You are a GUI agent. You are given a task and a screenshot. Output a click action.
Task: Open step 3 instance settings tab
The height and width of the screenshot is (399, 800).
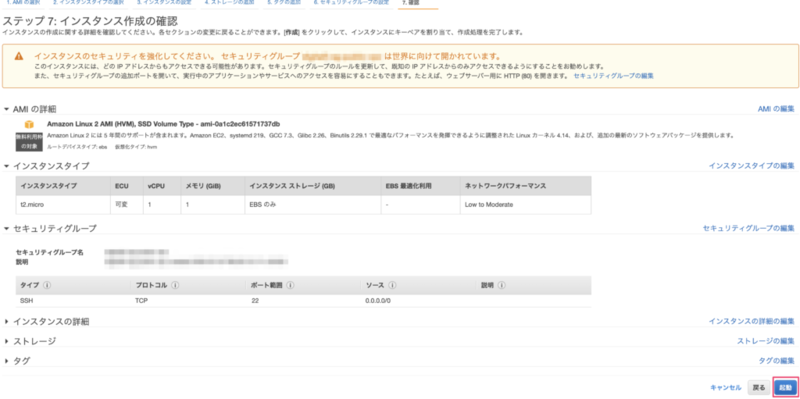[x=165, y=3]
